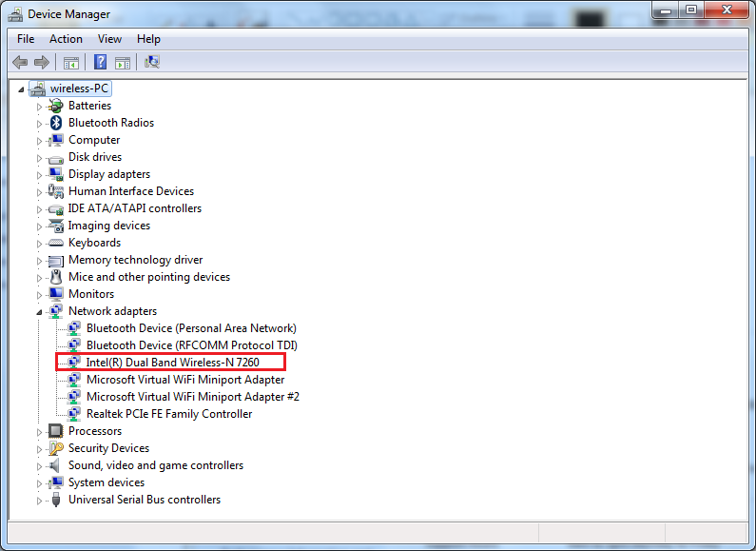756x551 pixels.
Task: Click the Keyboards category icon
Action: [x=56, y=243]
